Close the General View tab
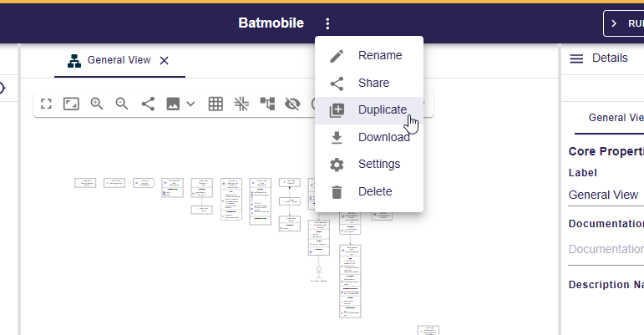644x335 pixels. tap(165, 60)
